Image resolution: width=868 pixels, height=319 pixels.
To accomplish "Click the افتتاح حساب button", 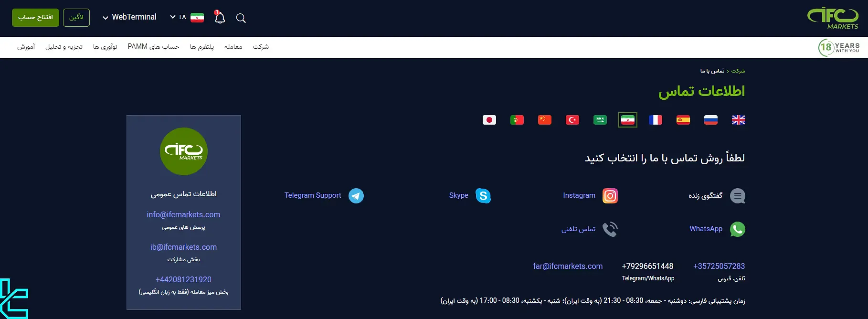I will [35, 18].
